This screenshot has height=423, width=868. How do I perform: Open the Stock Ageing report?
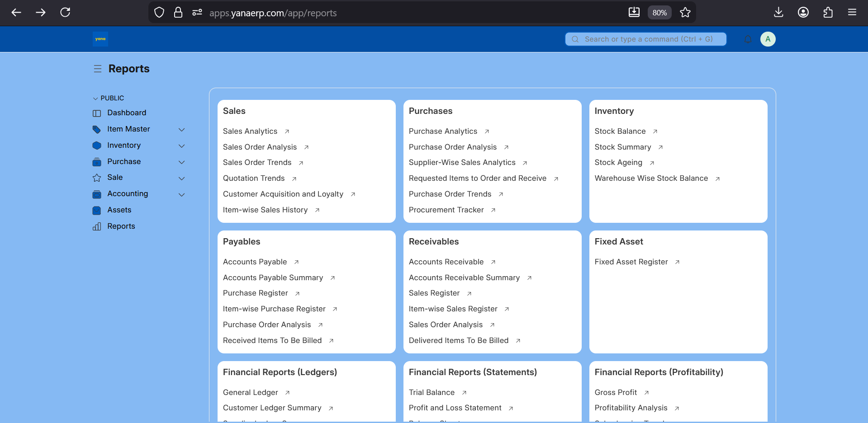(618, 163)
